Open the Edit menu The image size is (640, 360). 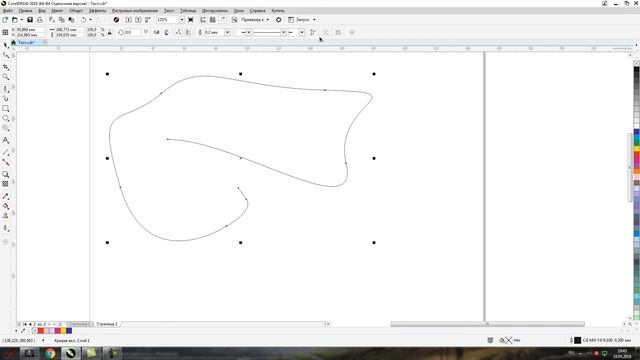(26, 11)
